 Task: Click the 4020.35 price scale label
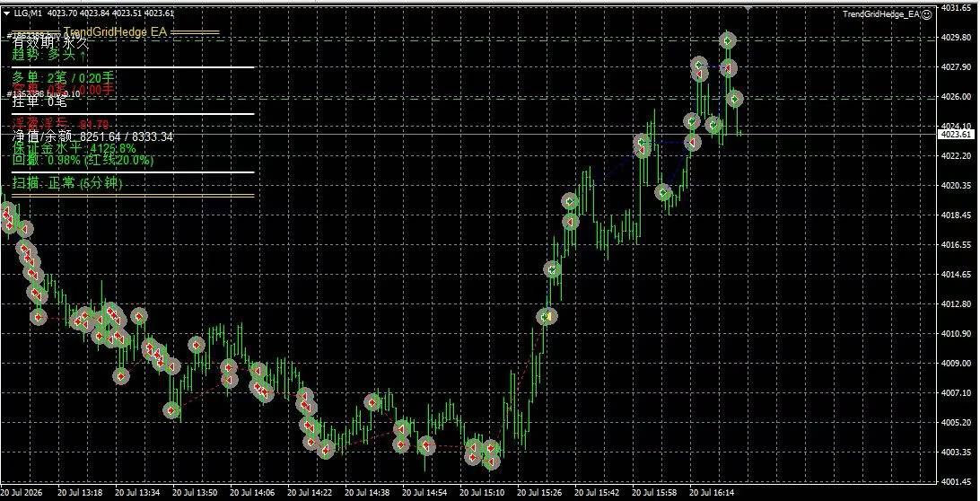point(957,186)
